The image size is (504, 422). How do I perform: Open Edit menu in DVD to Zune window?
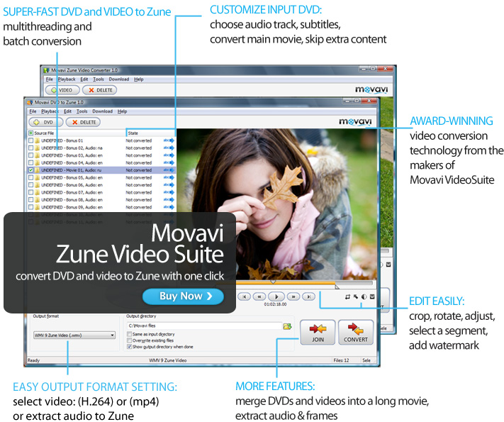click(x=67, y=111)
